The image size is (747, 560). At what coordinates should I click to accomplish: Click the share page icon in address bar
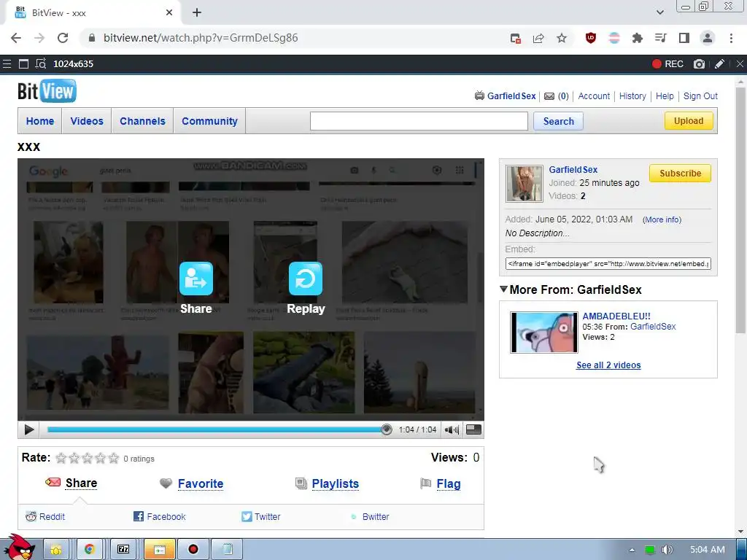click(x=538, y=38)
